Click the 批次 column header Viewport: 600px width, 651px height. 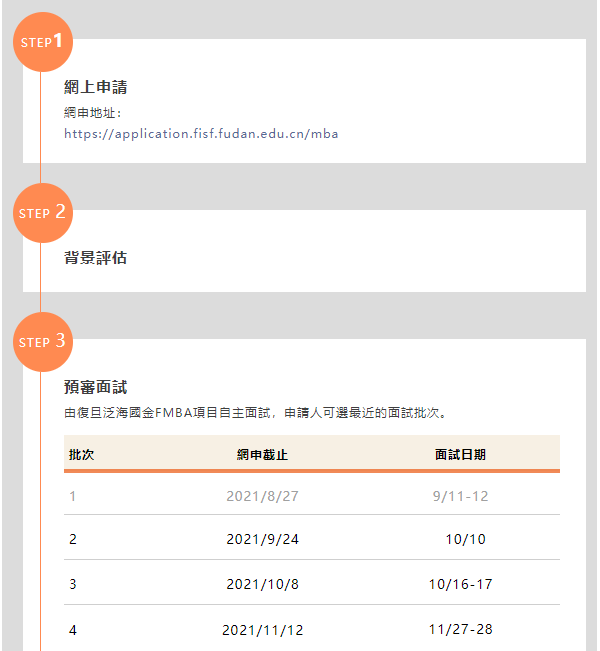[x=82, y=455]
